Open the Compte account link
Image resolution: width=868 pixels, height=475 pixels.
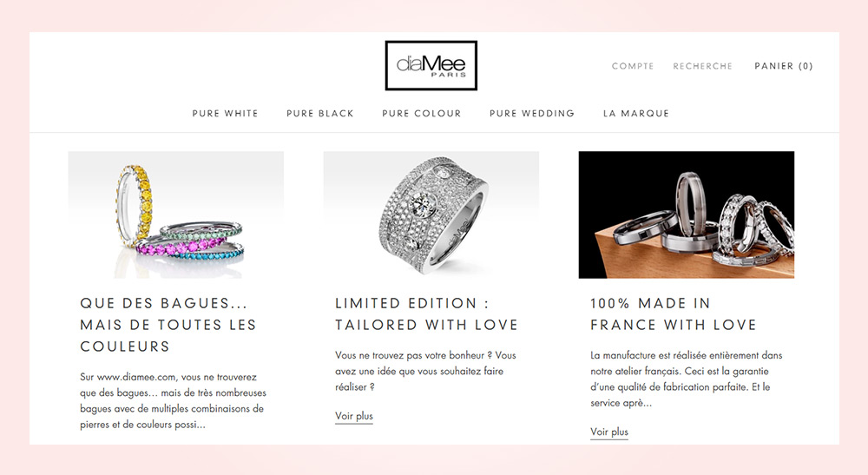tap(633, 66)
